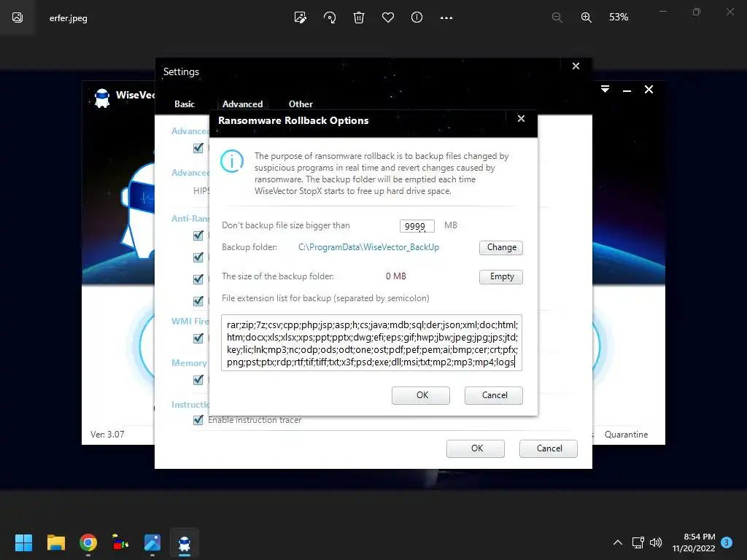Viewport: 747px width, 560px height.
Task: Open the notification badge showing 3
Action: click(727, 542)
